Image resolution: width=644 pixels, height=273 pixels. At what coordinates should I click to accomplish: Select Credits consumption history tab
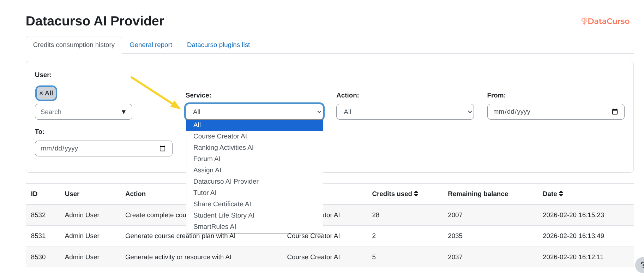tap(74, 45)
